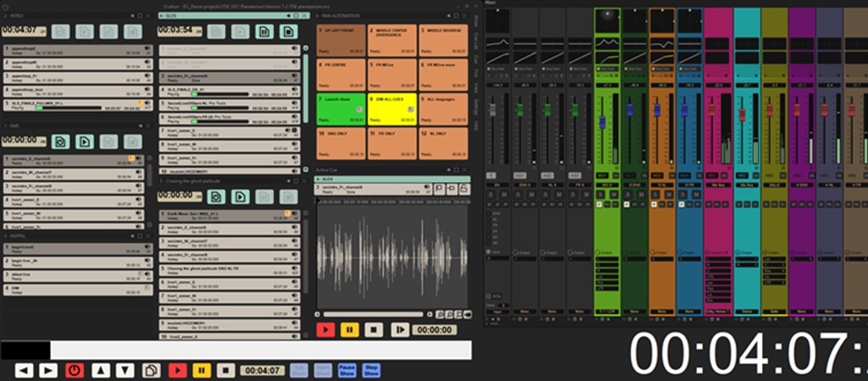This screenshot has height=381, width=868.
Task: Click the blue Pause Show button
Action: pos(347,370)
